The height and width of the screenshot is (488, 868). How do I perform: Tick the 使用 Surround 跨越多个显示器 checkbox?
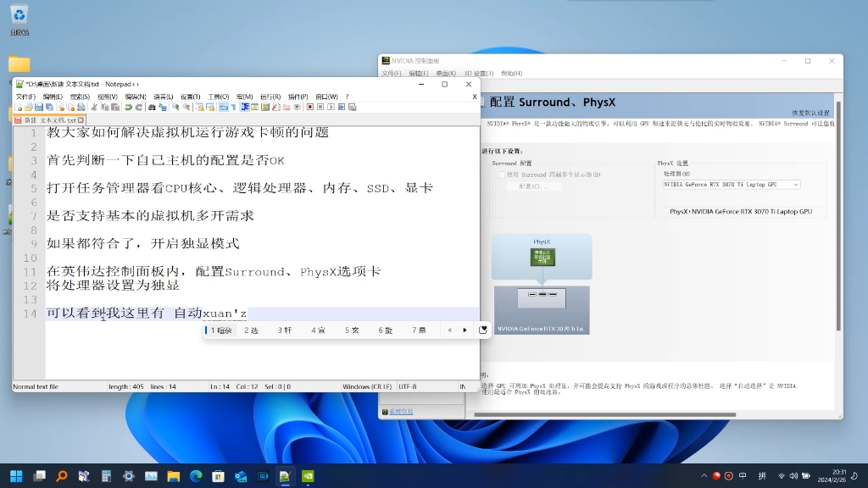point(502,175)
